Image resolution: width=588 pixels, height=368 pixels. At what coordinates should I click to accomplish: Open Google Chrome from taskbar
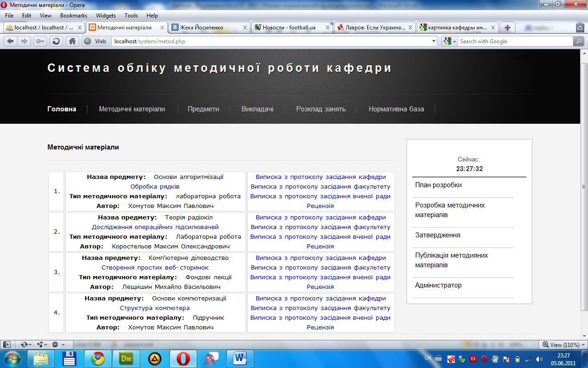pyautogui.click(x=97, y=358)
